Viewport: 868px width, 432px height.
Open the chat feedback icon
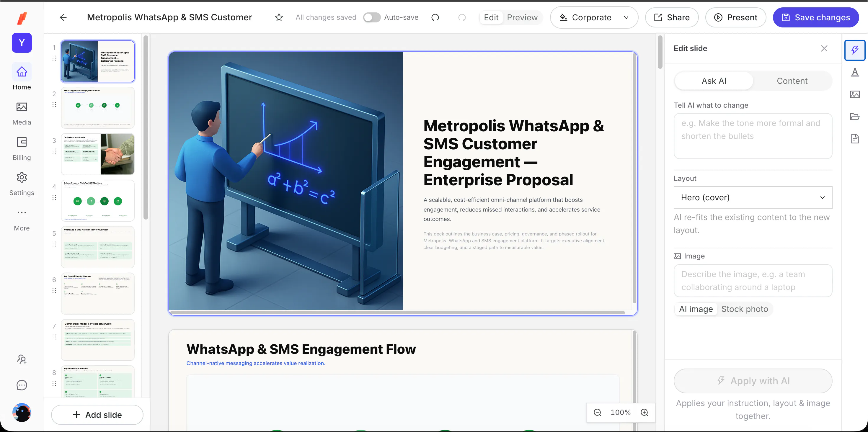point(22,385)
